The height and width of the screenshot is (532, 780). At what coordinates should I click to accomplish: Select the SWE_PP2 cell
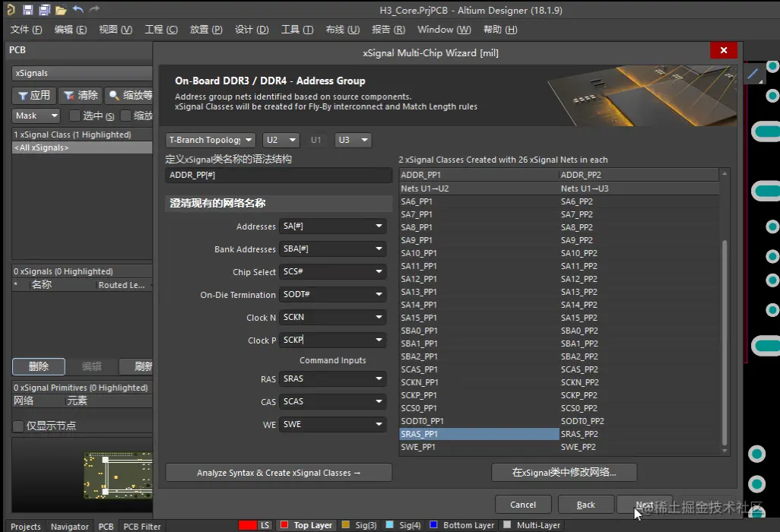coord(639,447)
